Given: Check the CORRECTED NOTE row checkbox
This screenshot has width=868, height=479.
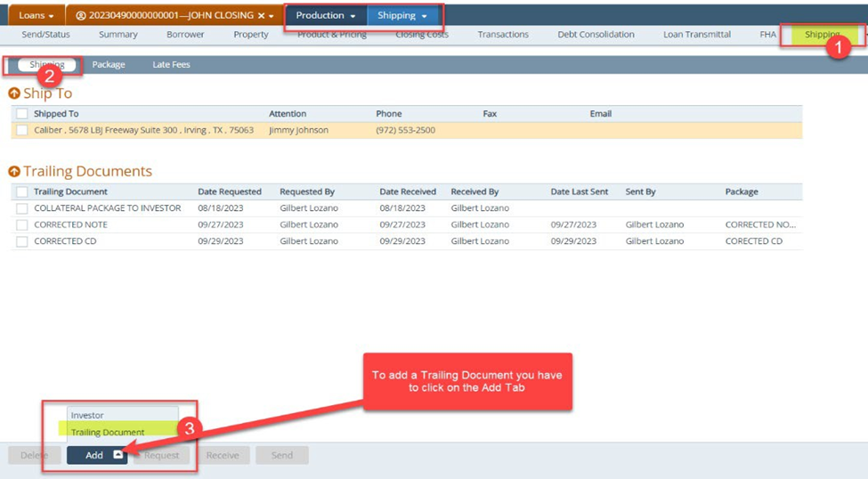Looking at the screenshot, I should click(x=21, y=225).
